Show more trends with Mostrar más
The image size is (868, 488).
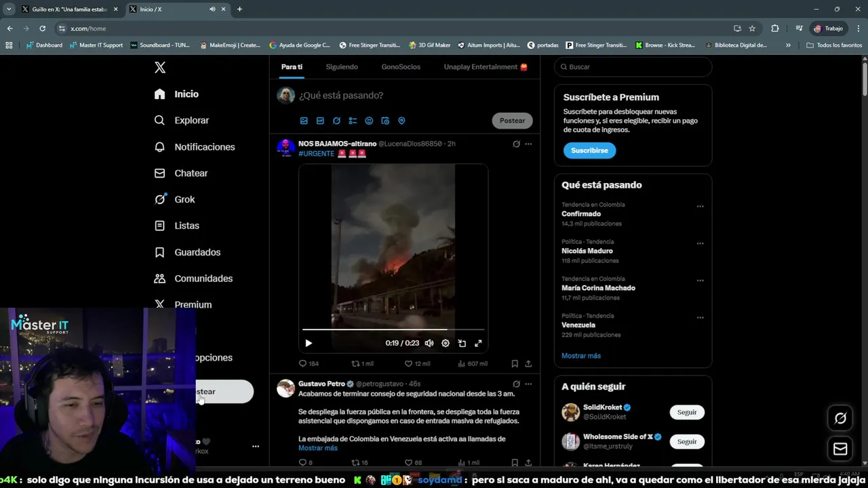click(x=581, y=356)
